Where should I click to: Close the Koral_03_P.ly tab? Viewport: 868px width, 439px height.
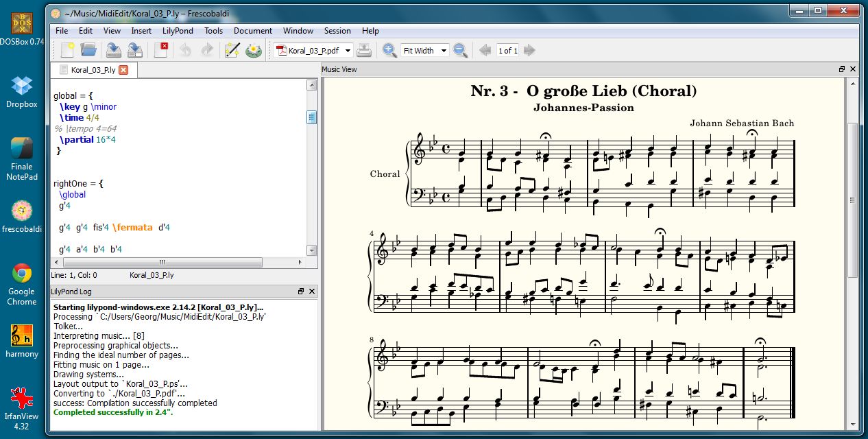tap(123, 69)
